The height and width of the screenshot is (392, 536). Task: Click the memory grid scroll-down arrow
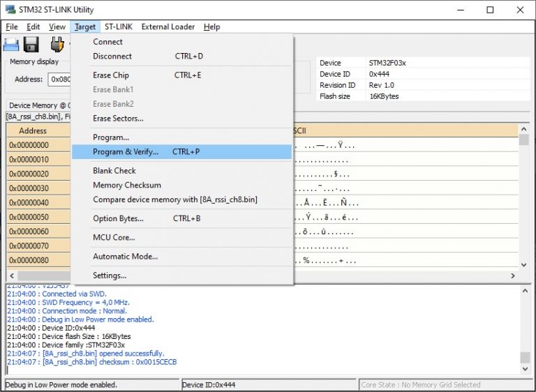[523, 265]
